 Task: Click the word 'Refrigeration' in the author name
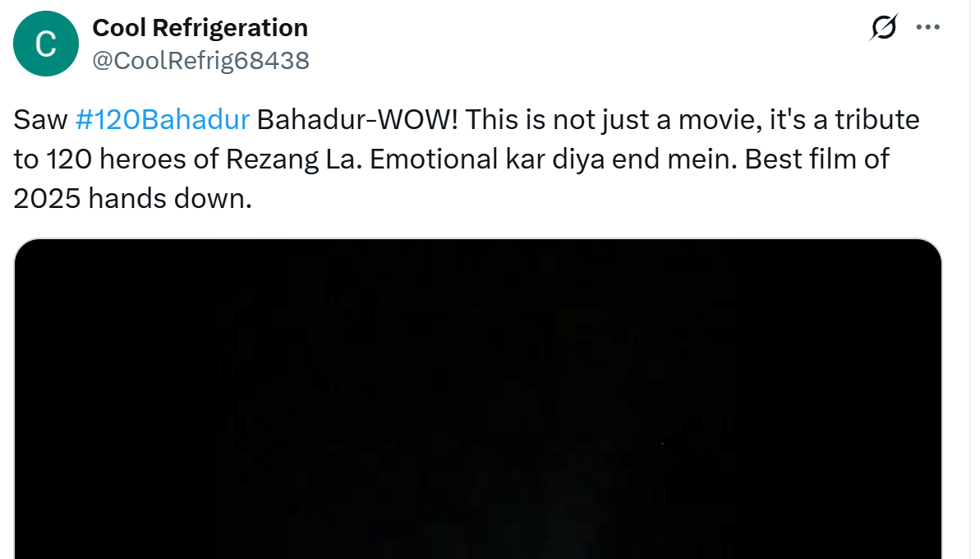point(230,27)
